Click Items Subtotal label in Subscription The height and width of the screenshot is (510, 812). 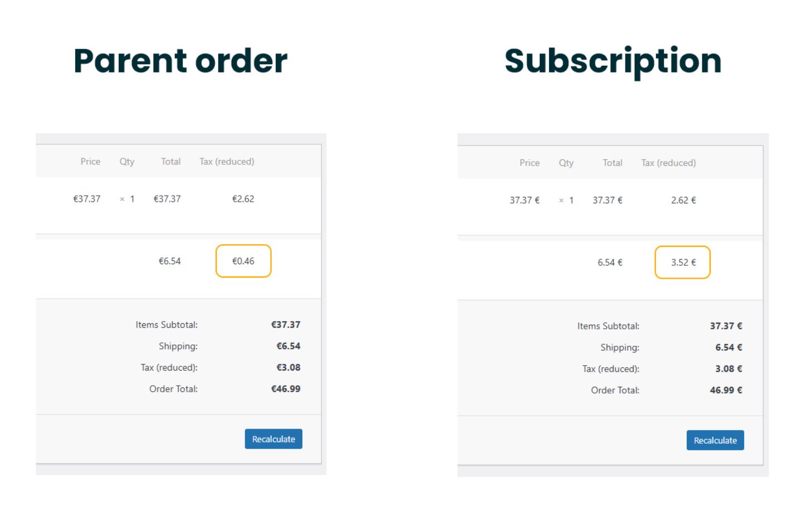608,326
